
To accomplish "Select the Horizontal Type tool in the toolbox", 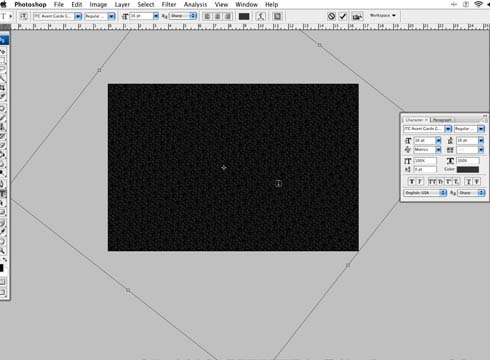I will tap(3, 194).
